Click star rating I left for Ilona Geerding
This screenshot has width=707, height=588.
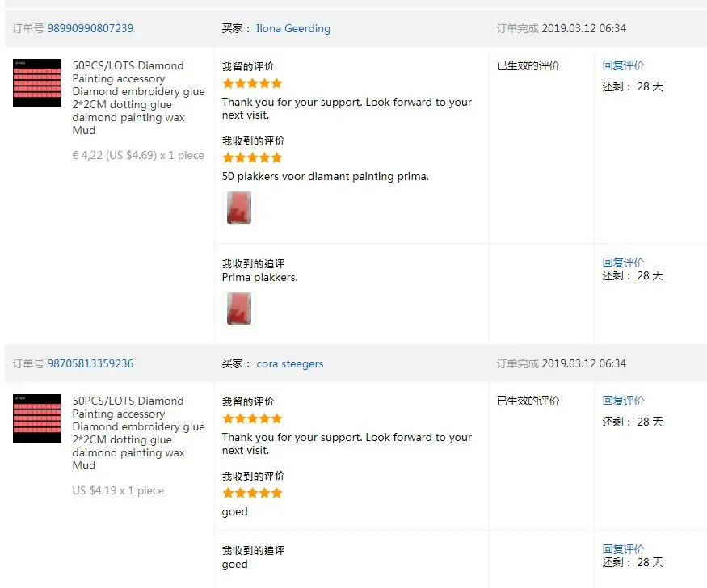click(252, 83)
